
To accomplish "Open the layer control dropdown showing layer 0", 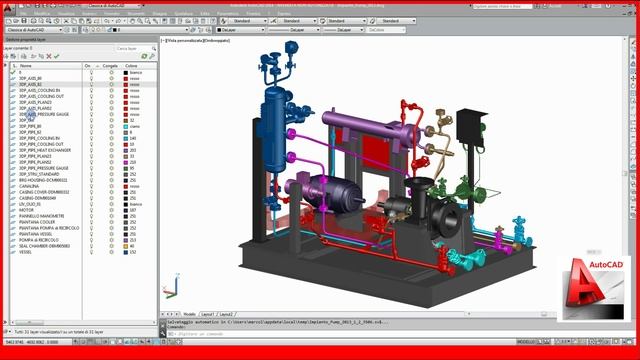I will click(x=150, y=30).
